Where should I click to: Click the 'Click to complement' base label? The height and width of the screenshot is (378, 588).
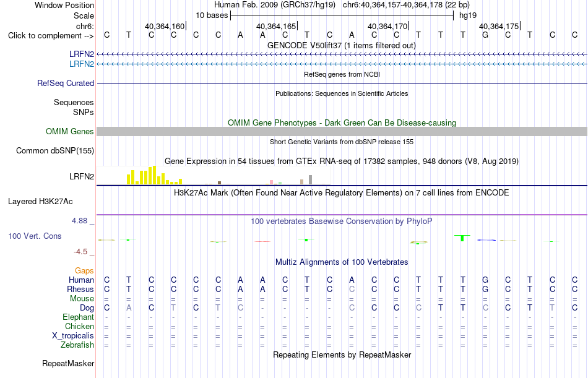click(51, 36)
